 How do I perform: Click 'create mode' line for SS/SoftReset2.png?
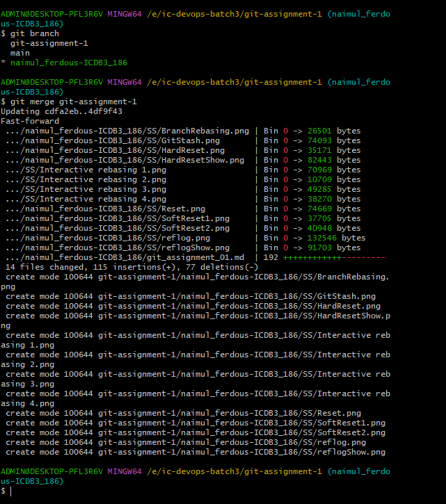(196, 432)
